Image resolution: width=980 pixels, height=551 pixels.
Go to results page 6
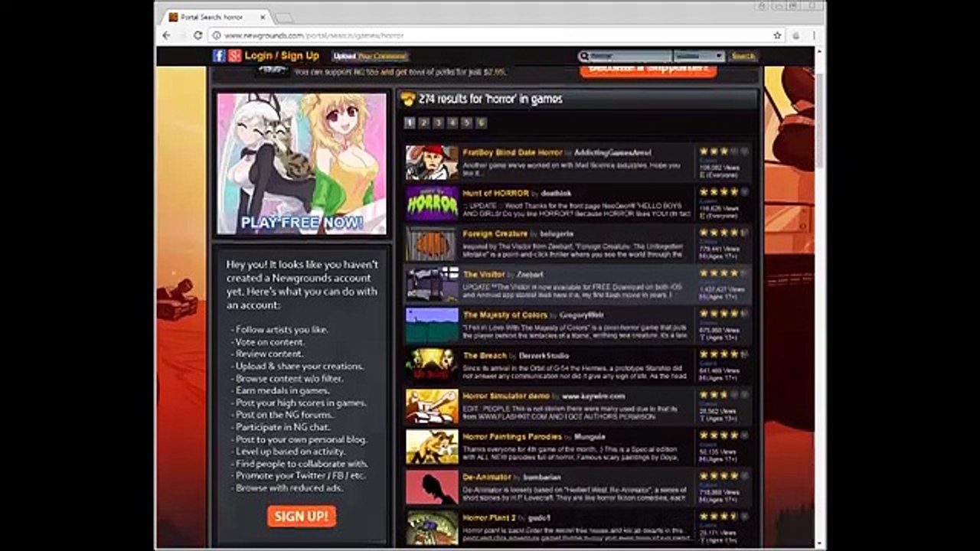click(482, 122)
